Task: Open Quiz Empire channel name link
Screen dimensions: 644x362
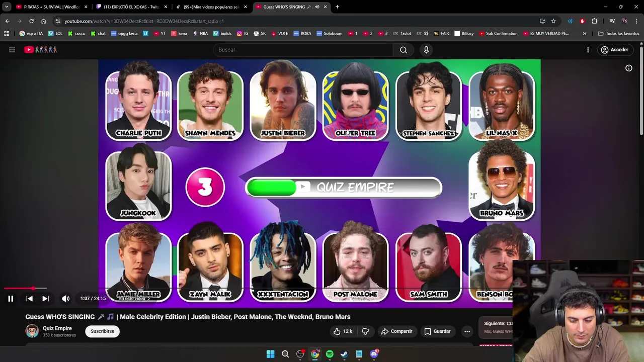Action: 57,328
